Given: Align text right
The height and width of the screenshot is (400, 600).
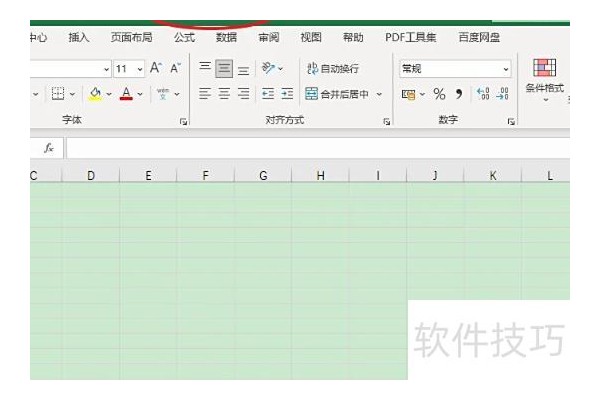Looking at the screenshot, I should click(244, 94).
